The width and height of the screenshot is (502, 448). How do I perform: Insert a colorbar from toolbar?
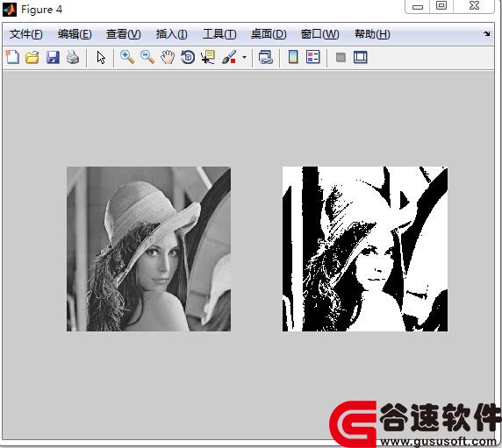click(x=293, y=58)
